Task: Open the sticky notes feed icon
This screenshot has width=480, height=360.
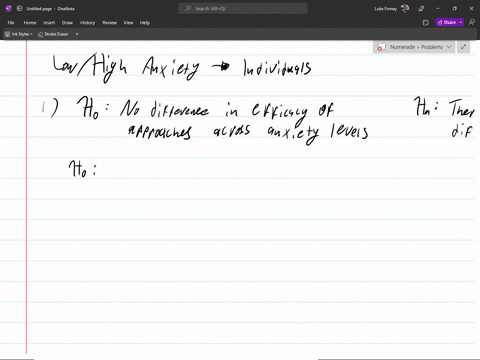Action: pyautogui.click(x=426, y=23)
